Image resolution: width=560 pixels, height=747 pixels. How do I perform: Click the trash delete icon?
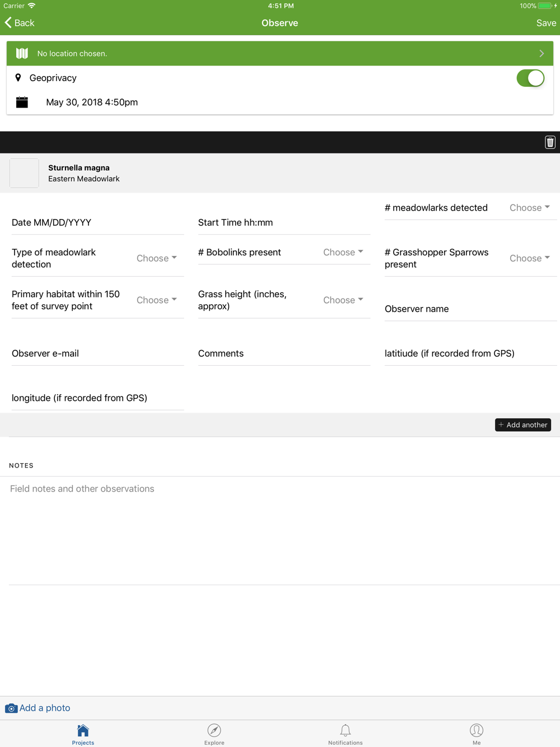[x=550, y=142]
